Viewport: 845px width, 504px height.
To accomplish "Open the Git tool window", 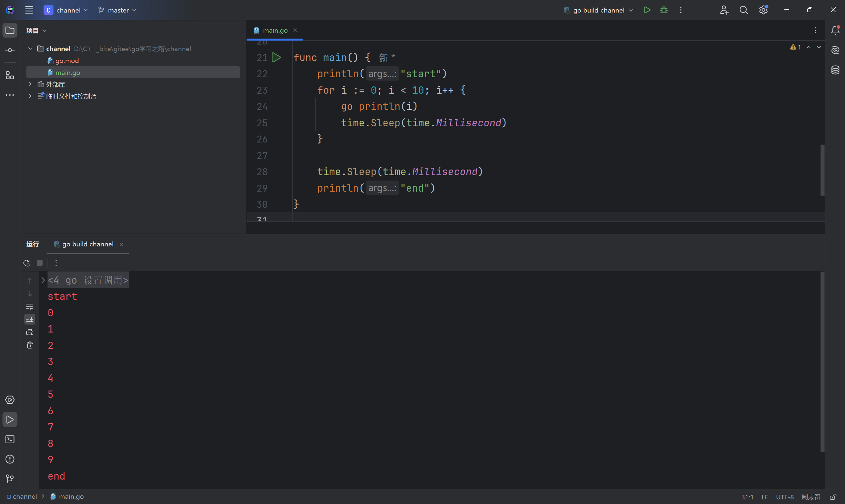I will (10, 479).
